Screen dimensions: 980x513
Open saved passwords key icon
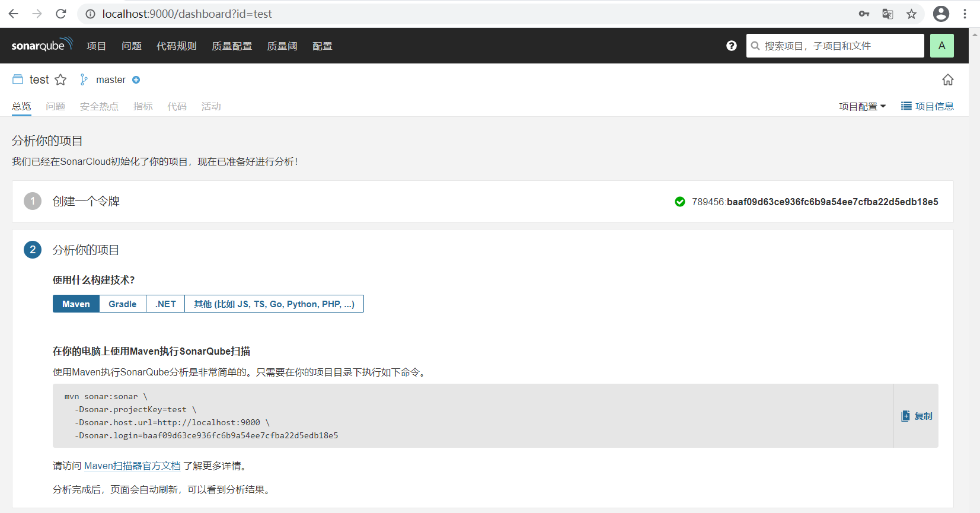[864, 14]
